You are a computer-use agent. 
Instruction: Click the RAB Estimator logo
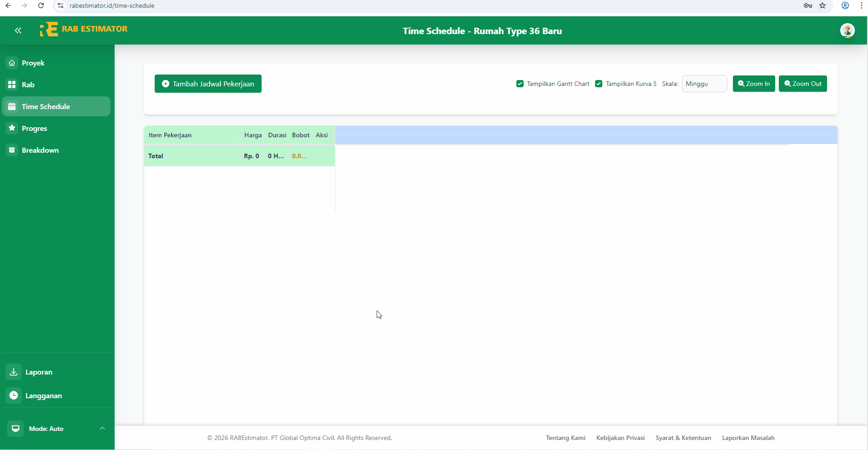84,29
